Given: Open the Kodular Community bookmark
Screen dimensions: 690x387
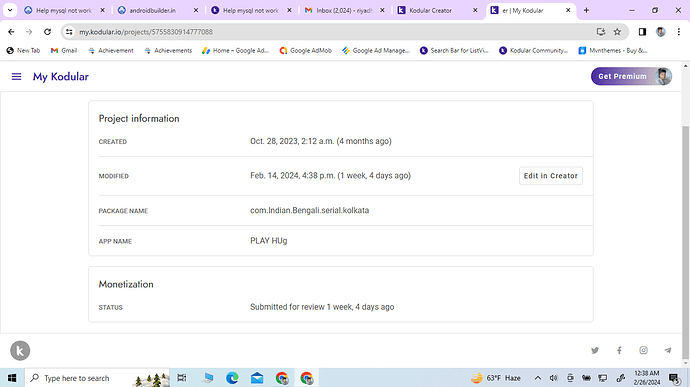Looking at the screenshot, I should tap(534, 51).
